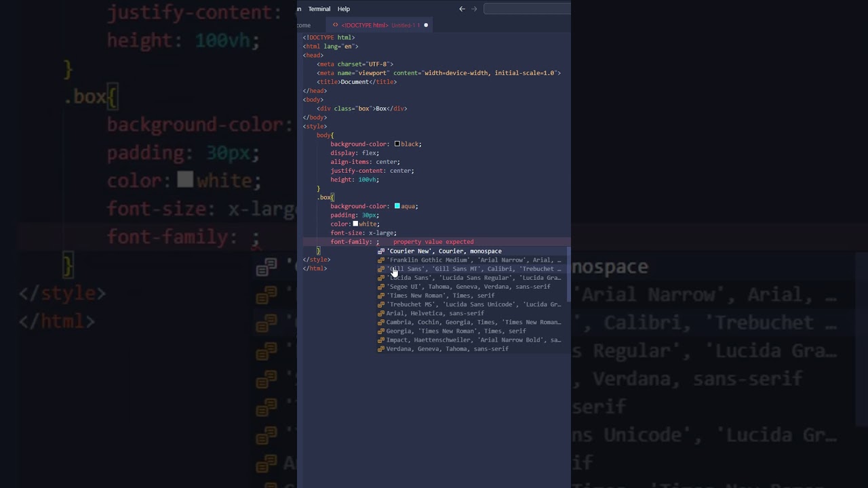
Task: Open the Help menu
Action: click(x=344, y=9)
